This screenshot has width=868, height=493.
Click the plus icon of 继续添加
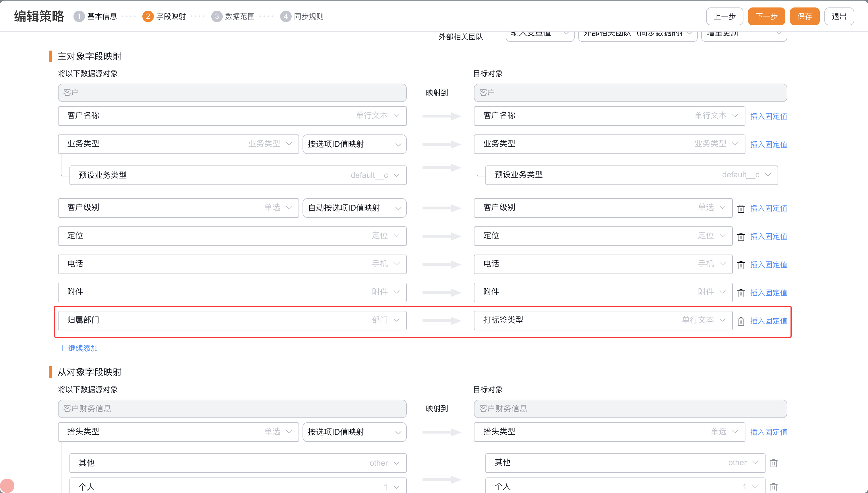coord(62,348)
